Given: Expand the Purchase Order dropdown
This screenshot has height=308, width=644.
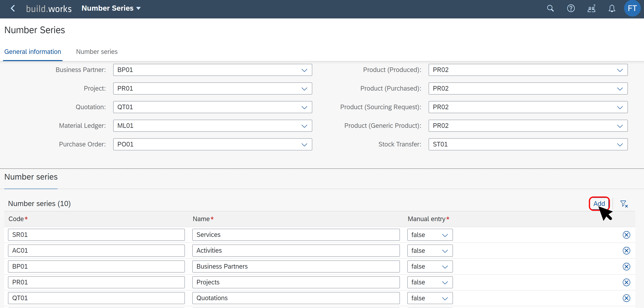Looking at the screenshot, I should click(304, 145).
